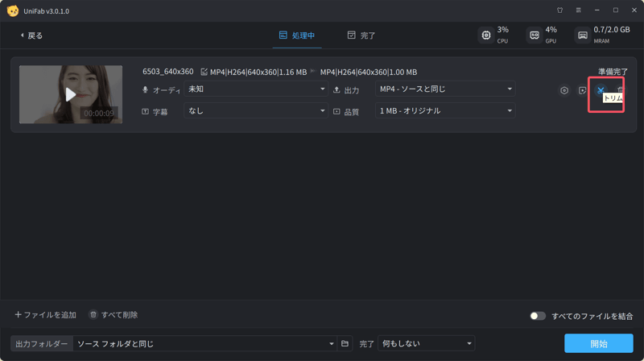Select the 処理中 tab
The height and width of the screenshot is (361, 644).
tap(296, 35)
